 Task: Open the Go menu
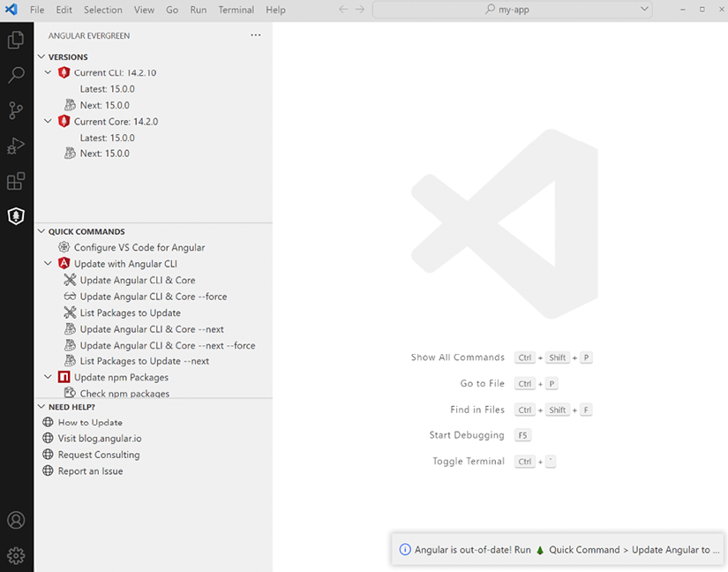[x=172, y=10]
